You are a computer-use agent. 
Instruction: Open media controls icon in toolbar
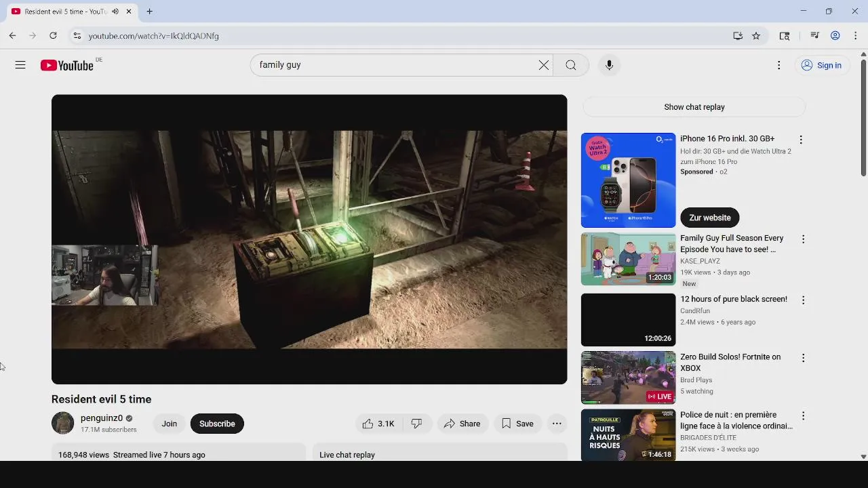815,36
